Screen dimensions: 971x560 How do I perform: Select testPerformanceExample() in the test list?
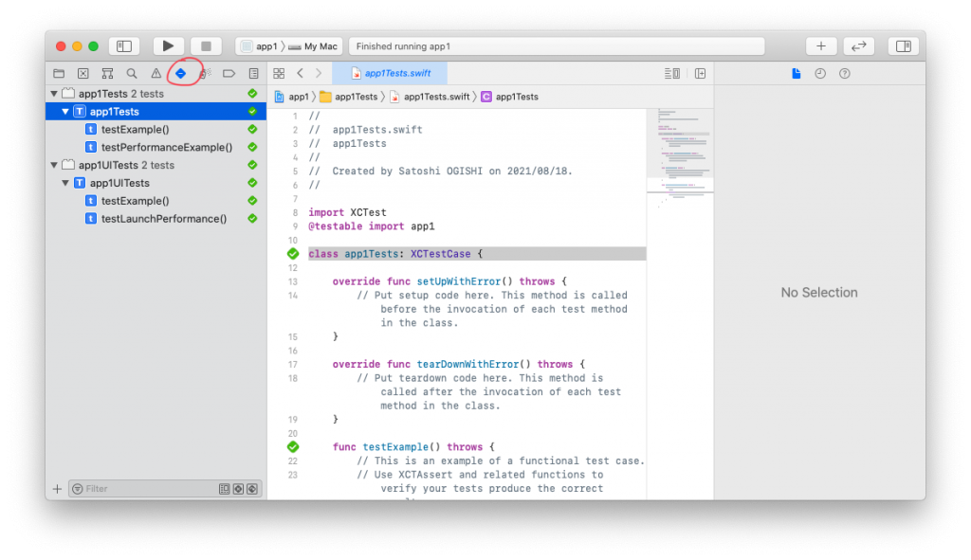tap(167, 147)
